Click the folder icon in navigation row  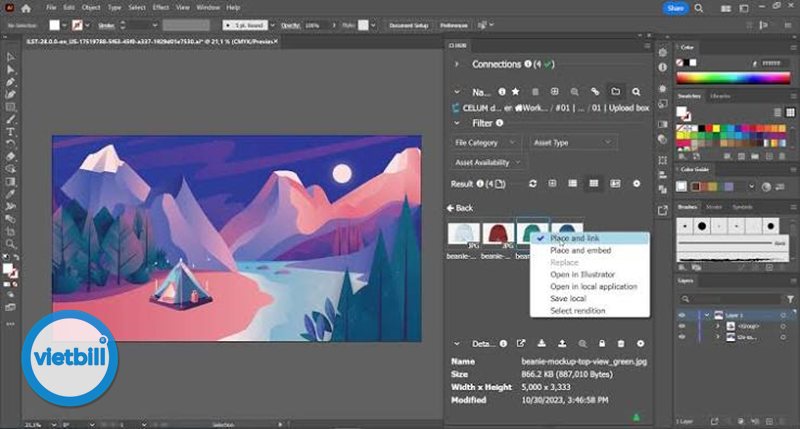(616, 92)
